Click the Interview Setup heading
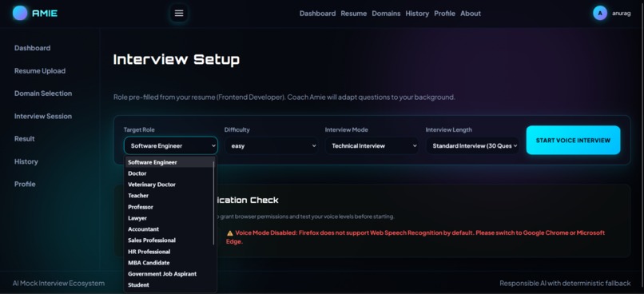 [x=177, y=60]
